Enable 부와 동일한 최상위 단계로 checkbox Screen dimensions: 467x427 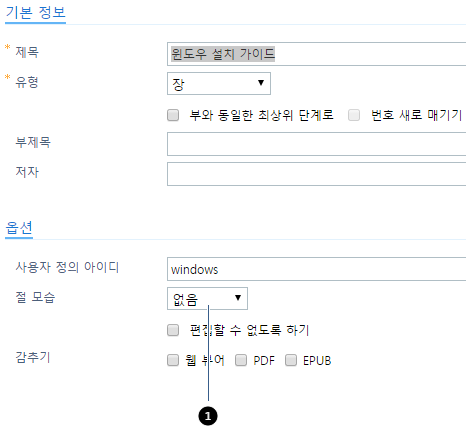click(x=173, y=115)
